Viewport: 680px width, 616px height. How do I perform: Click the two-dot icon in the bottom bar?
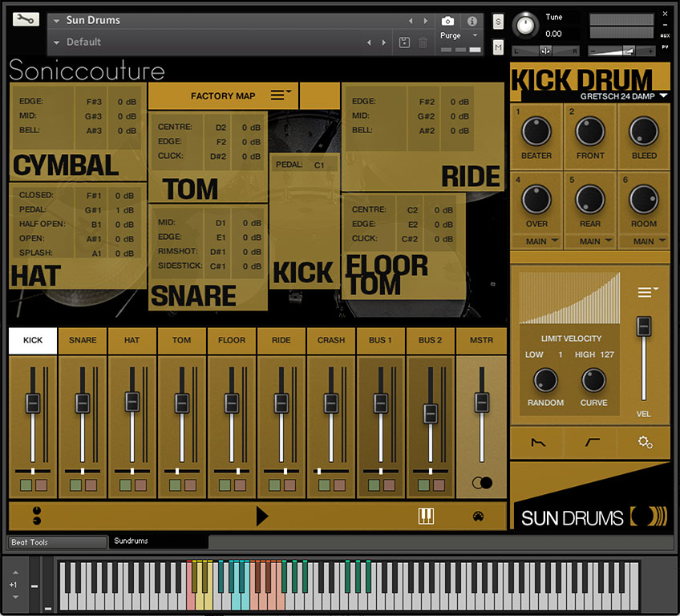click(37, 516)
